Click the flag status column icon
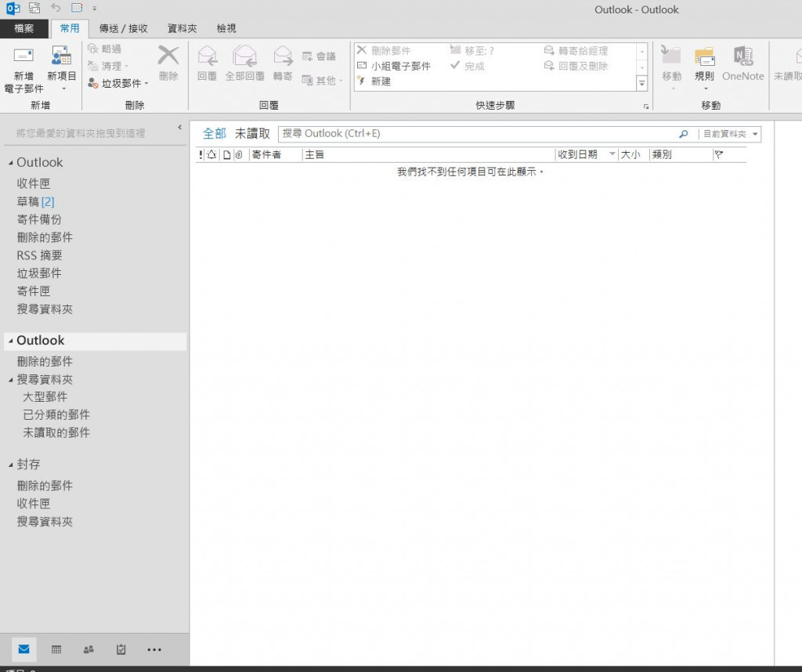Image resolution: width=802 pixels, height=672 pixels. point(719,154)
